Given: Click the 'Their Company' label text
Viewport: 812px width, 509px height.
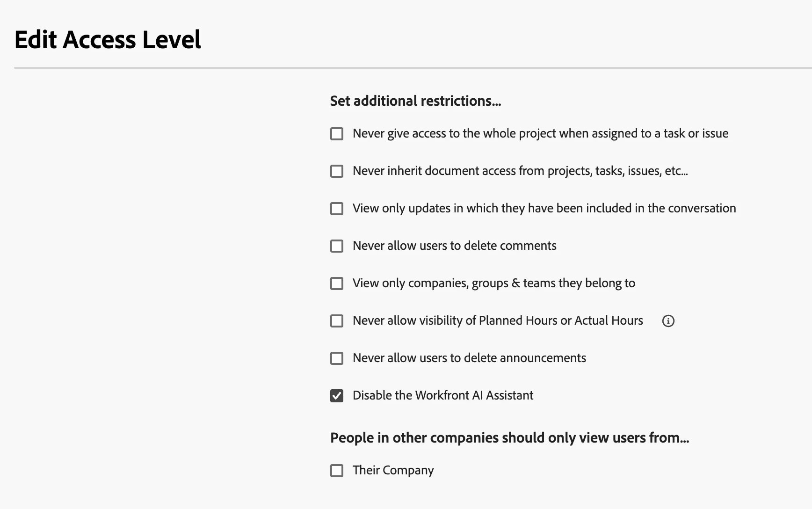Looking at the screenshot, I should point(393,470).
